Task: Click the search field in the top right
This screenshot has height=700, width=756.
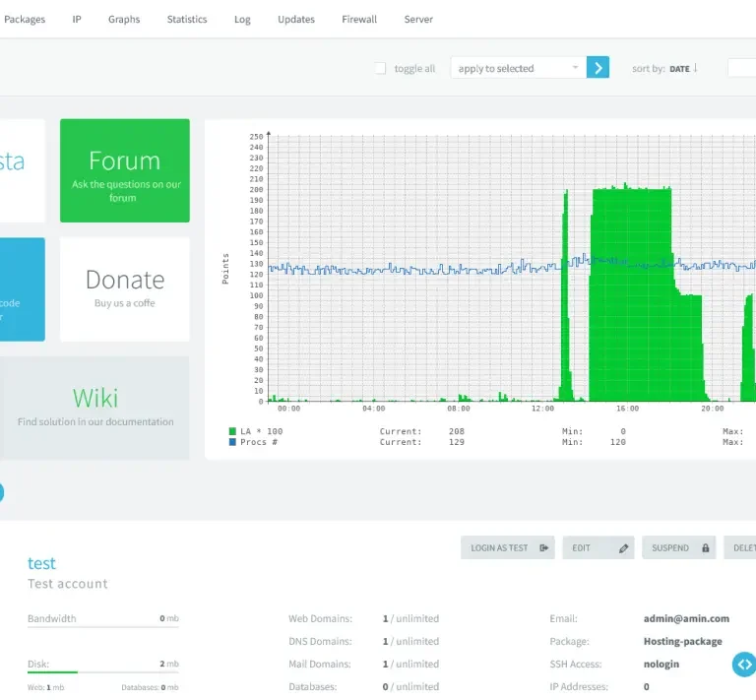Action: pyautogui.click(x=741, y=68)
